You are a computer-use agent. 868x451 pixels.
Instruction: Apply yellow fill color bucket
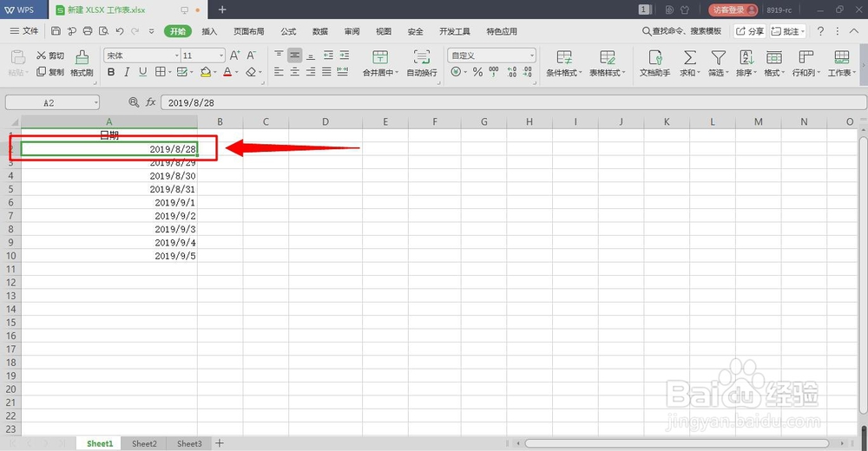206,72
